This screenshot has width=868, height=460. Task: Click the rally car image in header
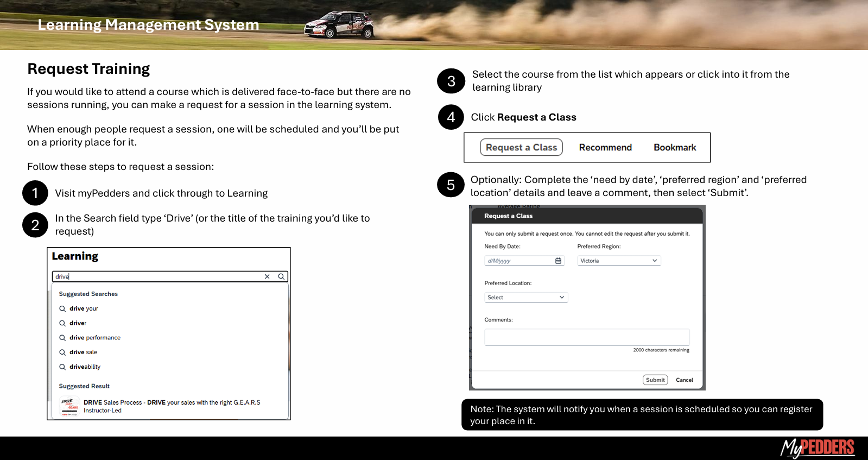pos(339,24)
